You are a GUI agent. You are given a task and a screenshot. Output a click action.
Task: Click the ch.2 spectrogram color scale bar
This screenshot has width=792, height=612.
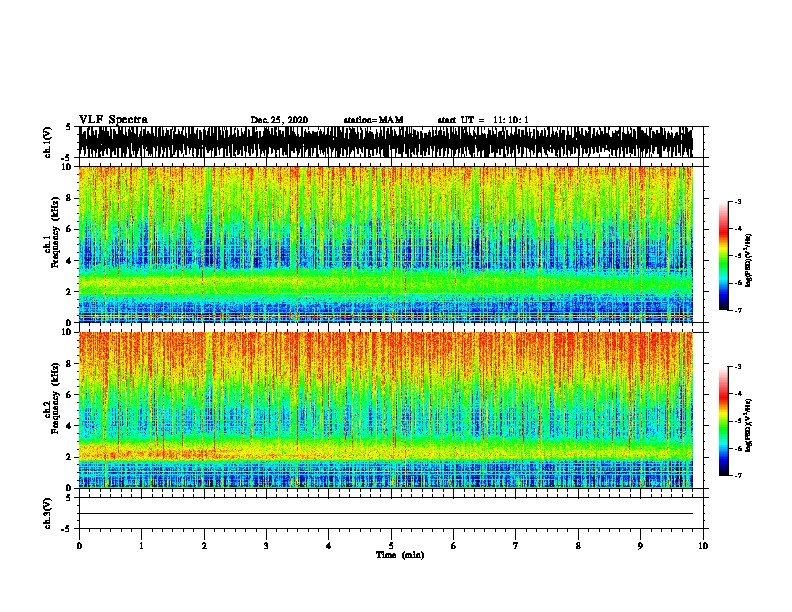point(723,421)
